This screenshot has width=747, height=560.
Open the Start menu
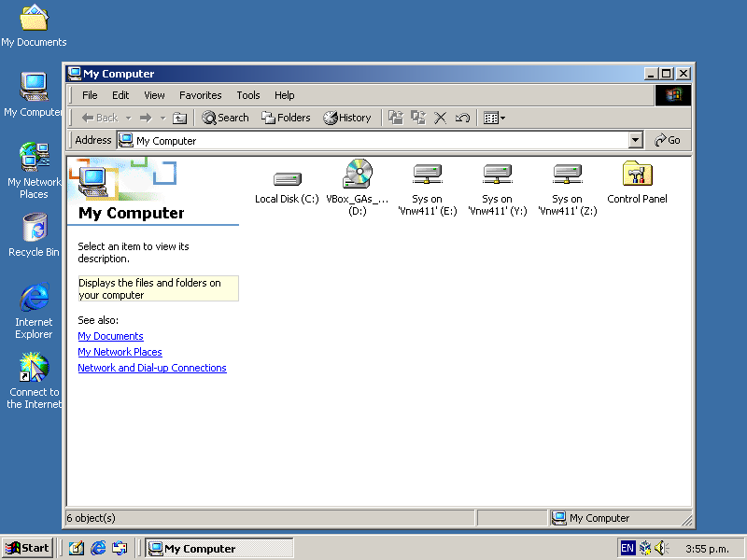tap(27, 548)
